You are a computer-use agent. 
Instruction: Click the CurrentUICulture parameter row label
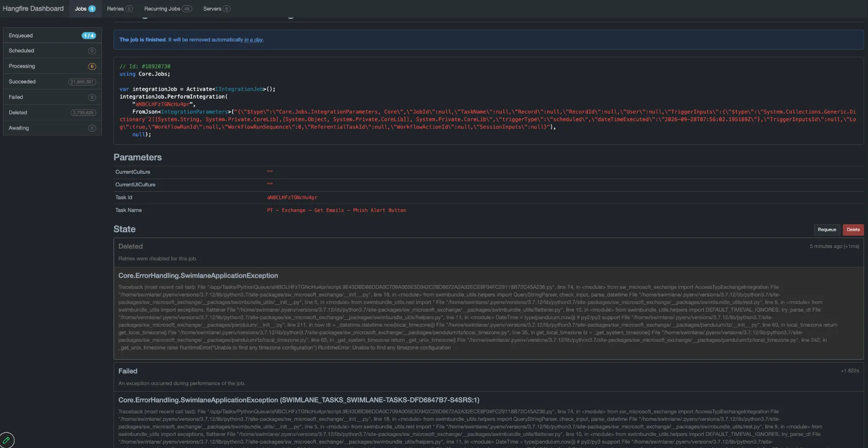[x=135, y=185]
